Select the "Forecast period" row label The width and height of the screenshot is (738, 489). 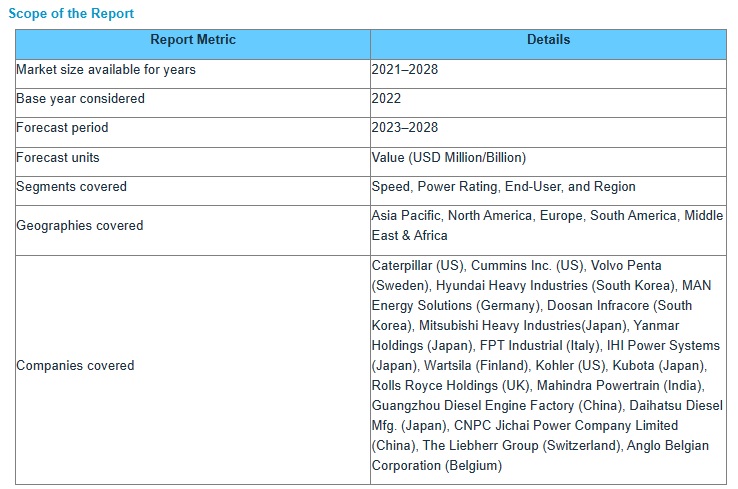click(x=62, y=128)
